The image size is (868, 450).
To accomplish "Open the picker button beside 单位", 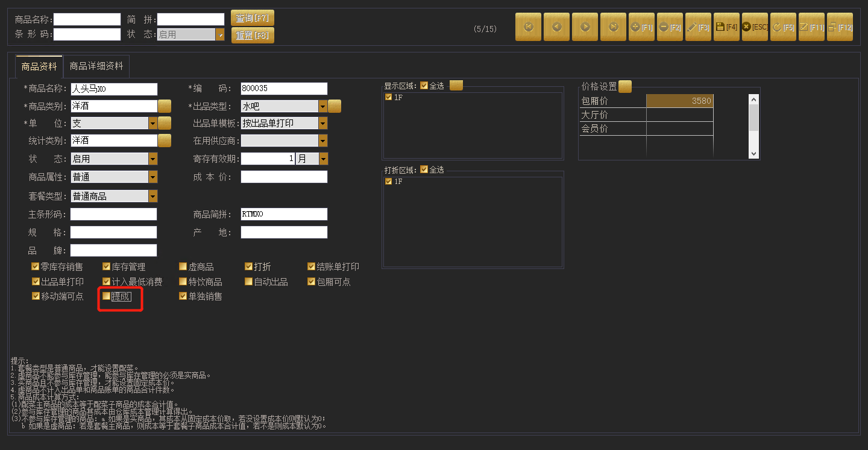I will click(x=165, y=124).
